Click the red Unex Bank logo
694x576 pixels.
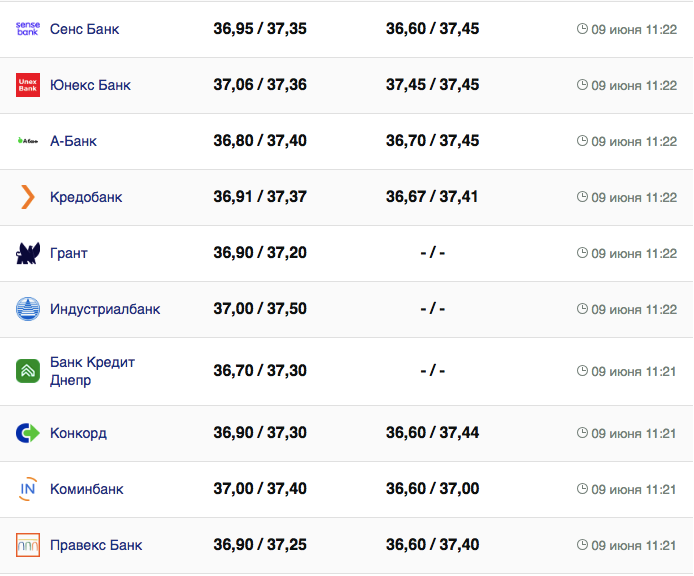pyautogui.click(x=28, y=85)
